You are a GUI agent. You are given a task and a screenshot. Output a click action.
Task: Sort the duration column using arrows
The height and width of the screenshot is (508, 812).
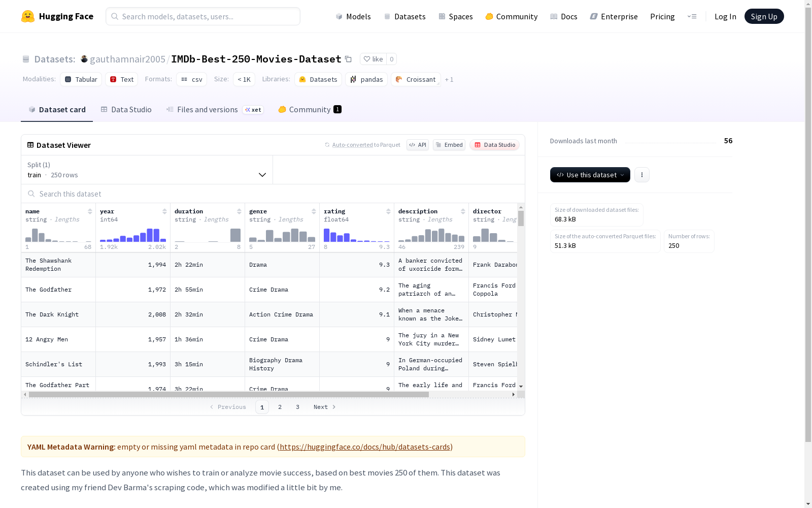tap(239, 211)
